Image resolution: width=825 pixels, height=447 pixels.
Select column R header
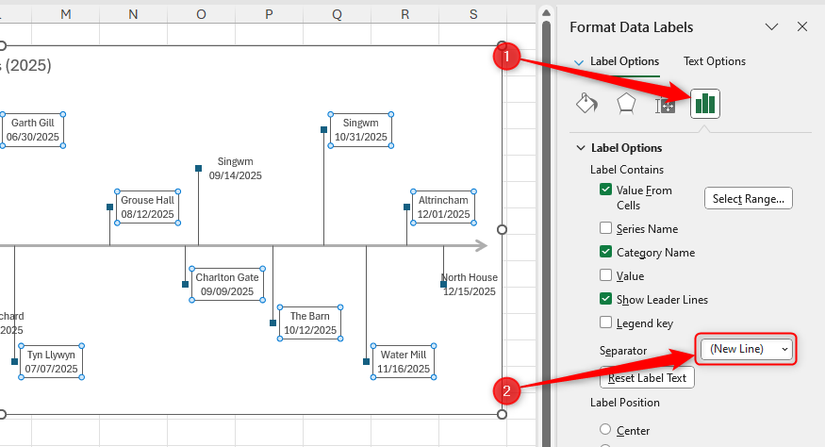(x=405, y=15)
